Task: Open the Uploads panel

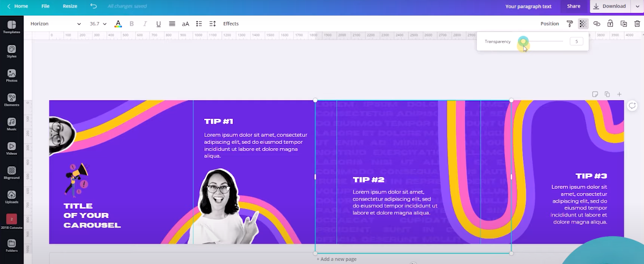Action: coord(12,197)
